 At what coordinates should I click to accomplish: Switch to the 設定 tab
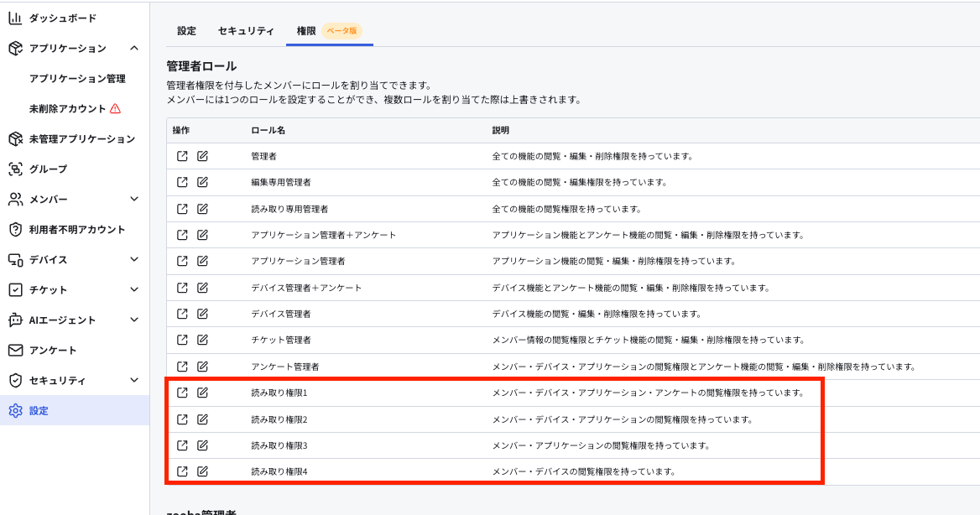click(x=186, y=31)
